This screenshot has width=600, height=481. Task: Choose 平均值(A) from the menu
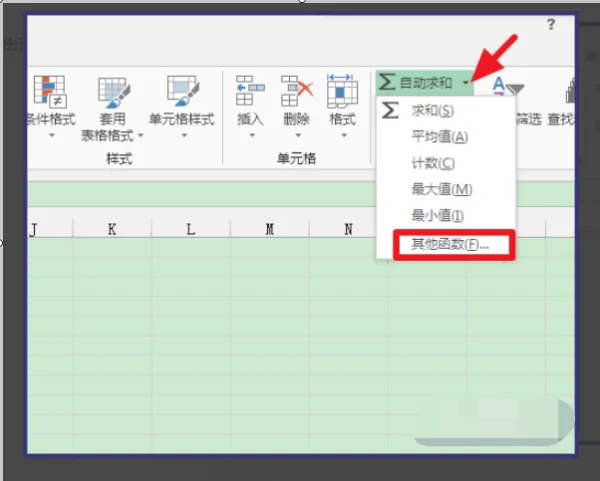446,137
